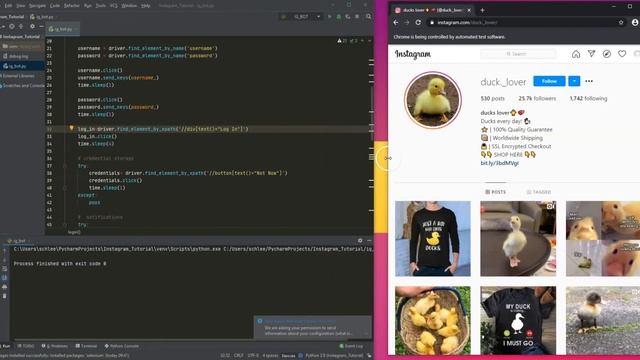This screenshot has width=640, height=360.
Task: Open the VCS menu in PyCharm
Action: (114, 6)
